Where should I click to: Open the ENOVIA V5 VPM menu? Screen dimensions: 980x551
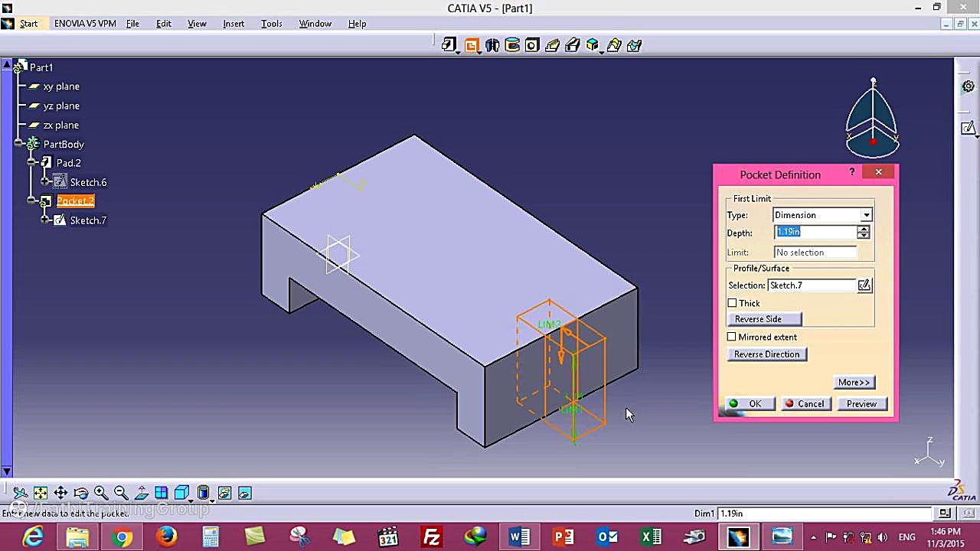(x=85, y=24)
